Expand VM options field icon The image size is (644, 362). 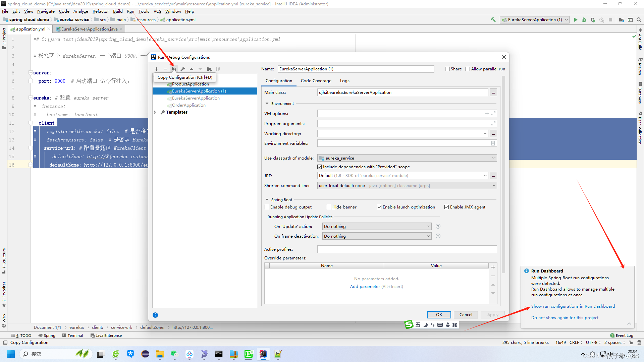click(493, 113)
